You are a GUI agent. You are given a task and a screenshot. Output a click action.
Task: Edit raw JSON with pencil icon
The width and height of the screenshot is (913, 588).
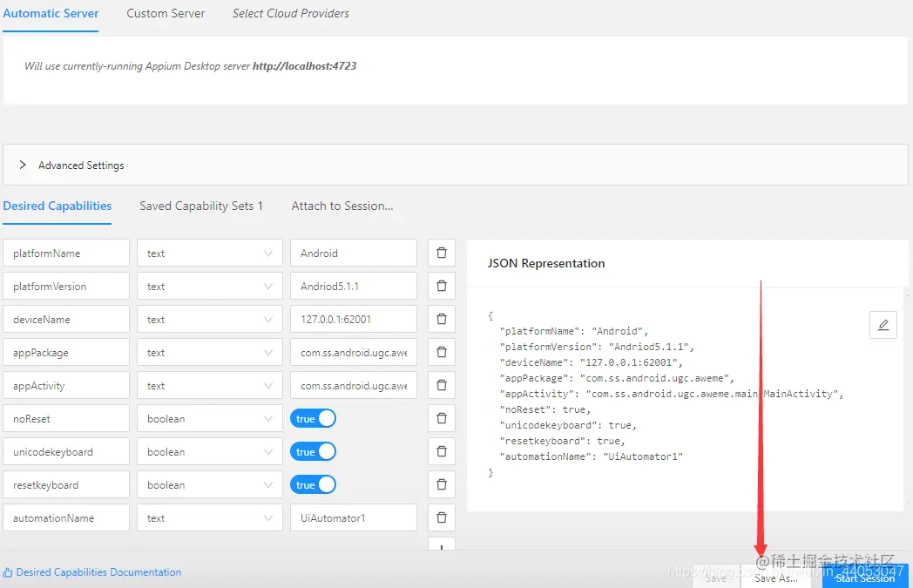883,325
